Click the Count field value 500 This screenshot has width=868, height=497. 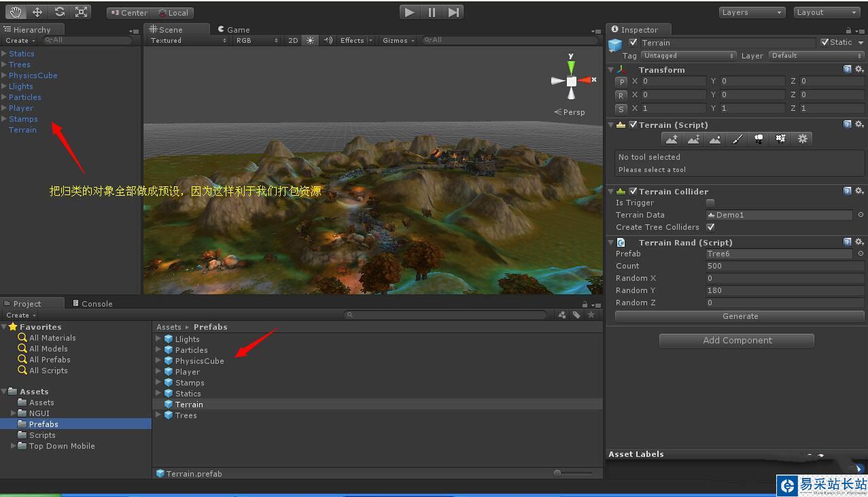pos(785,266)
